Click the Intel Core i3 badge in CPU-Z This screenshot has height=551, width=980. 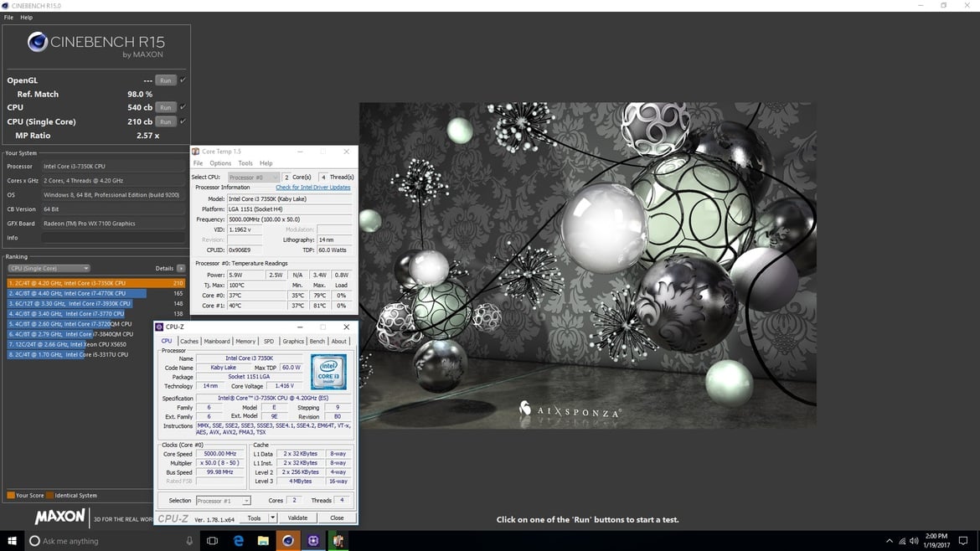tap(328, 373)
